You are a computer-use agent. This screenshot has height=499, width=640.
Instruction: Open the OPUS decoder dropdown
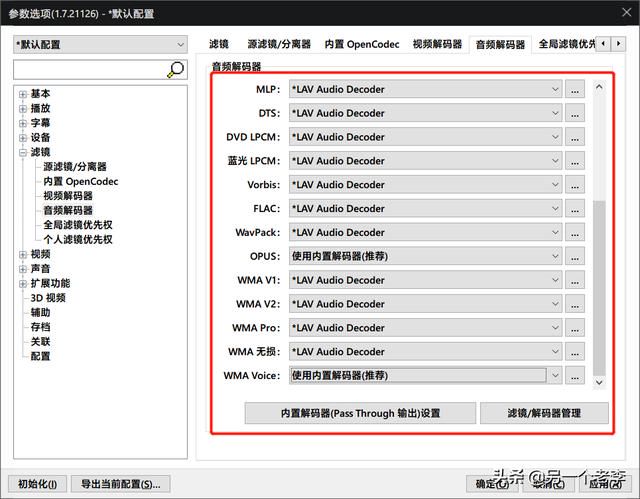425,256
